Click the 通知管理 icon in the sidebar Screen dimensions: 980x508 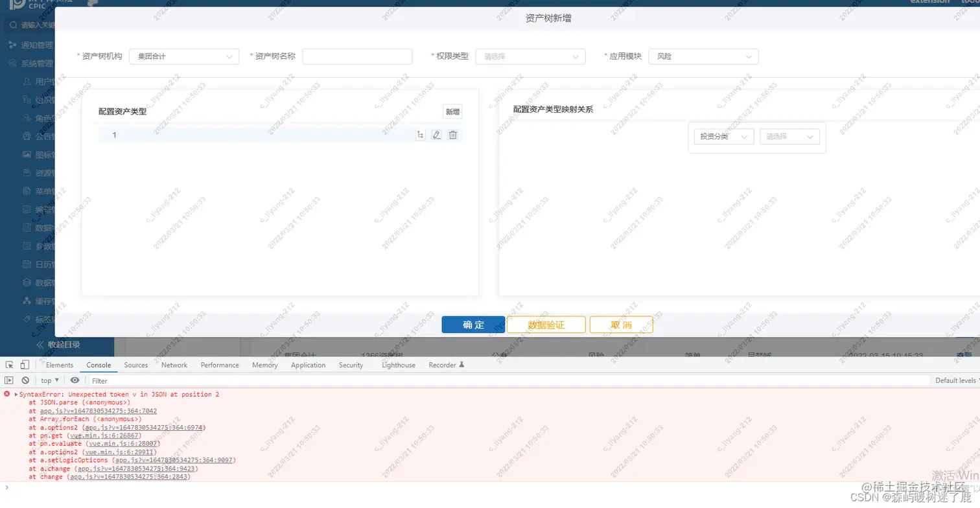[13, 45]
